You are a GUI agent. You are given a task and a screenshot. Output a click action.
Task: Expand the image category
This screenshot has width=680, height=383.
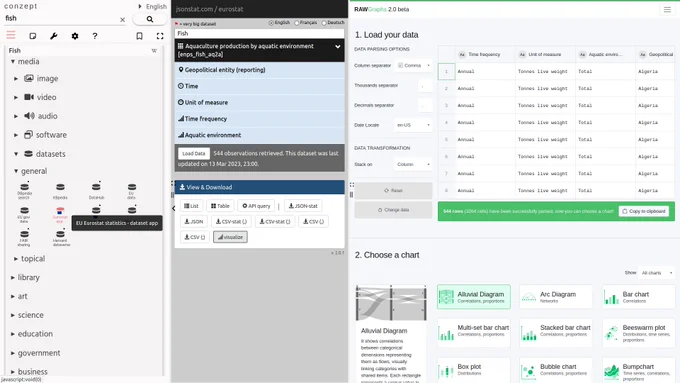point(16,79)
